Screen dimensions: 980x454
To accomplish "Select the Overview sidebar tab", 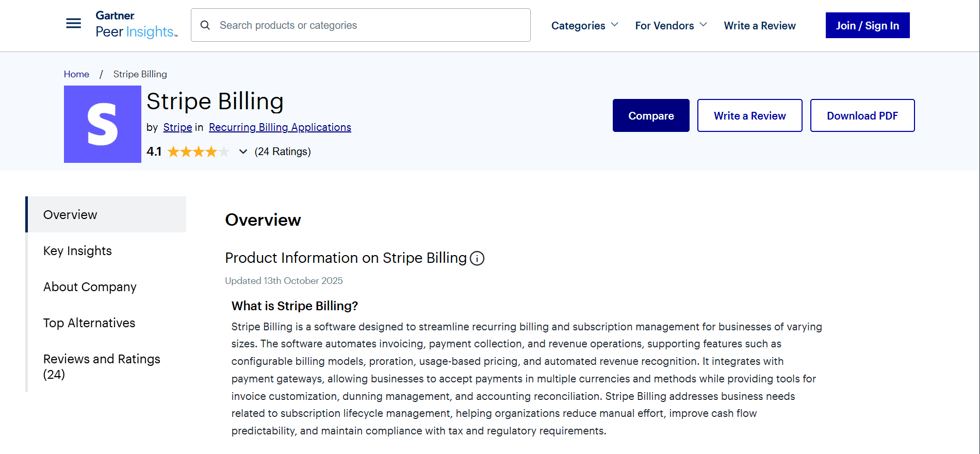I will pos(107,214).
